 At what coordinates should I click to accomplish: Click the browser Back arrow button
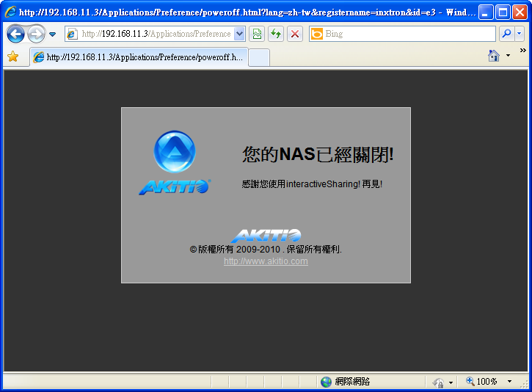click(x=15, y=34)
